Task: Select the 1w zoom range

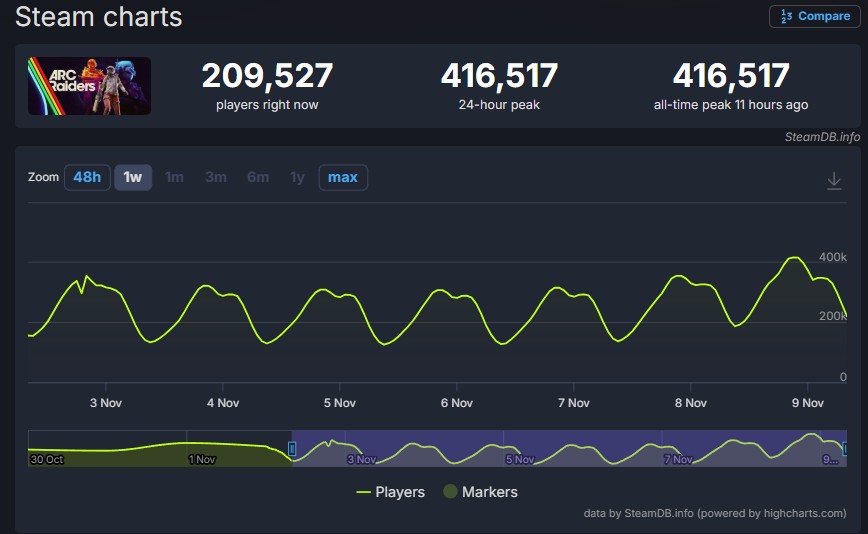Action: 133,177
